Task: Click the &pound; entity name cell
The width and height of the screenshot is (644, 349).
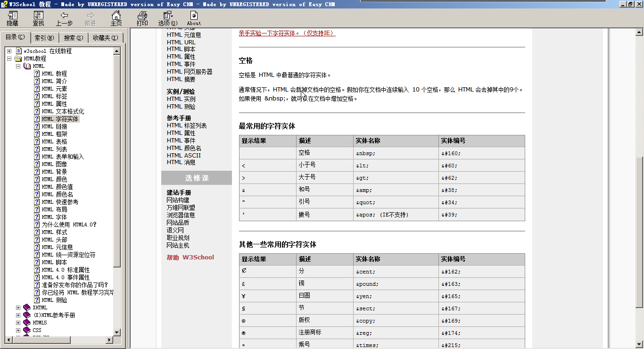Action: [396, 284]
